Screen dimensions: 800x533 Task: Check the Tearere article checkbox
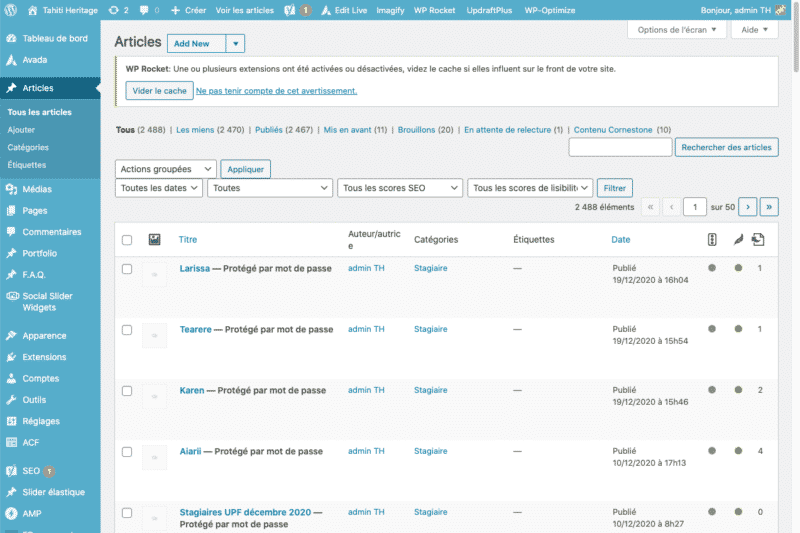tap(127, 330)
